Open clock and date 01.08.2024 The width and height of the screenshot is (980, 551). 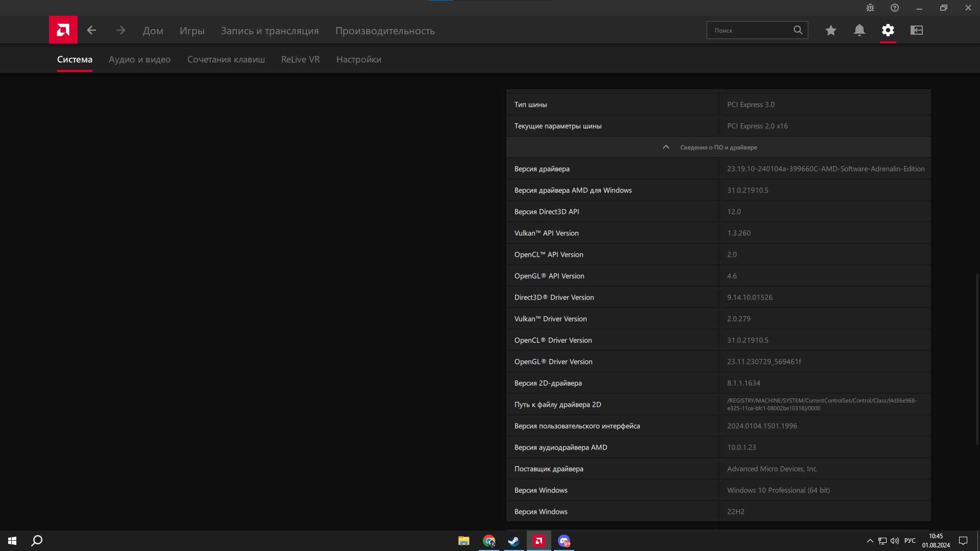tap(936, 541)
